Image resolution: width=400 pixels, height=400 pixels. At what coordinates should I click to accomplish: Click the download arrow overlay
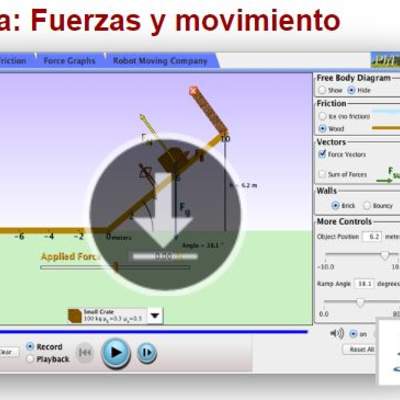[165, 213]
